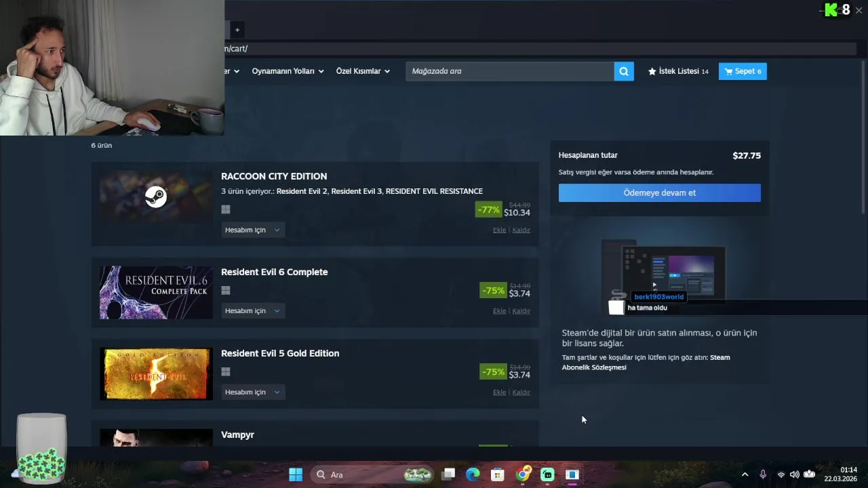Open the Windows Start menu
868x488 pixels.
[x=296, y=474]
